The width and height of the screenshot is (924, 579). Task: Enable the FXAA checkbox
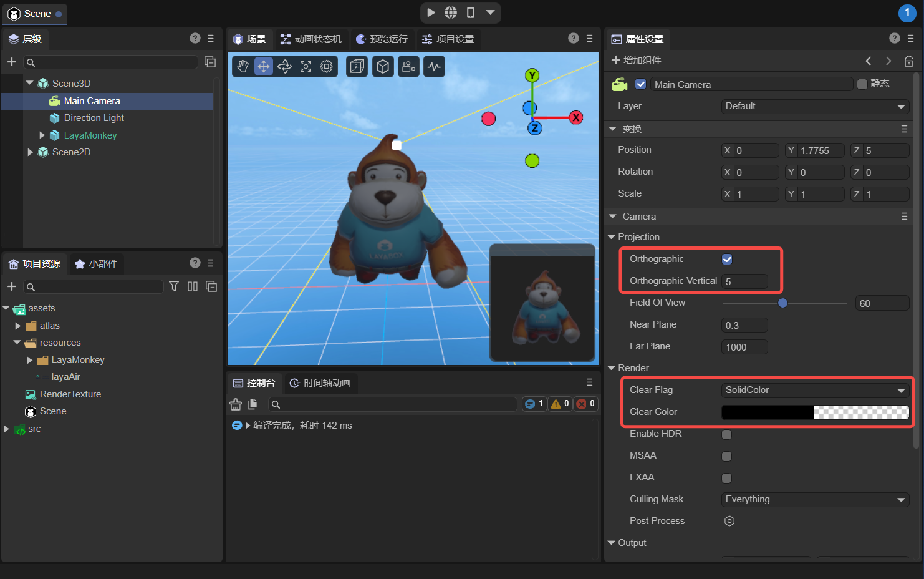pos(726,478)
